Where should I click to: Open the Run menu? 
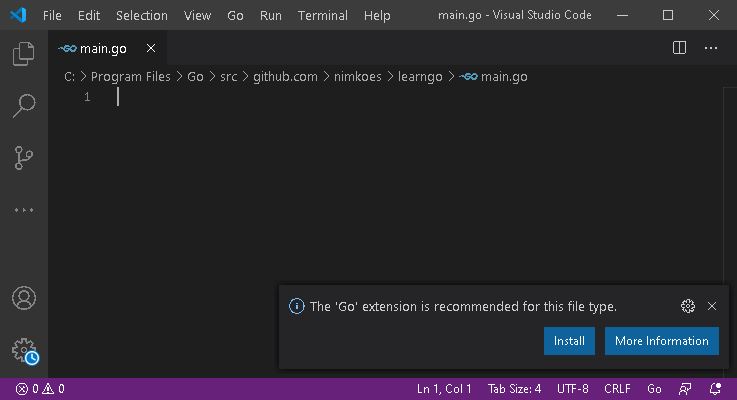point(270,16)
